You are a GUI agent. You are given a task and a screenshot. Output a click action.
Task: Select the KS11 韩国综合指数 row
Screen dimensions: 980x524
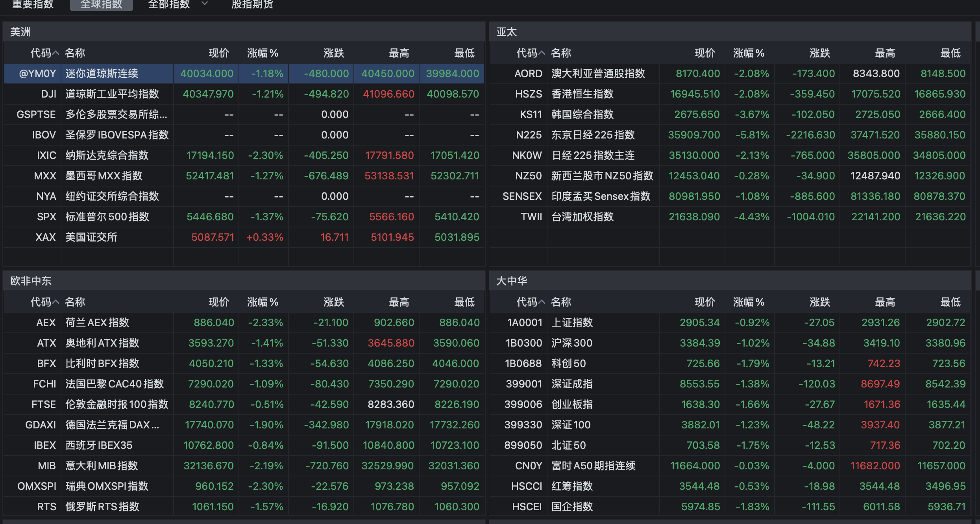coord(730,114)
